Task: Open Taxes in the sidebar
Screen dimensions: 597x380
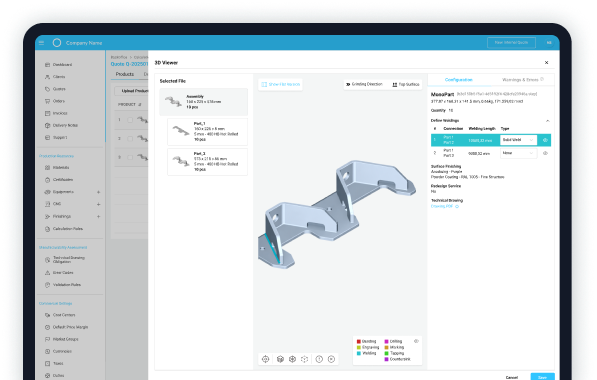Action: 54,364
